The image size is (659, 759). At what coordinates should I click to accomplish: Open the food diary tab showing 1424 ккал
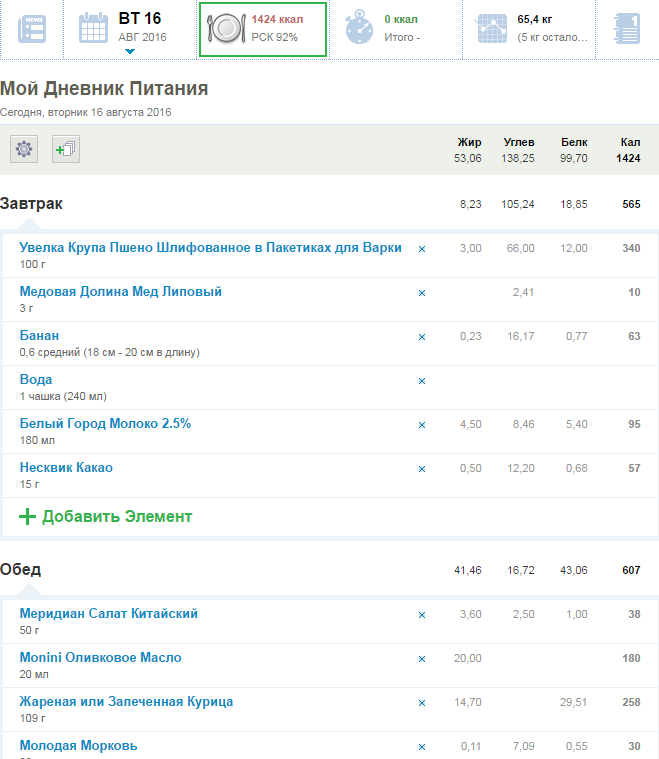(x=262, y=29)
